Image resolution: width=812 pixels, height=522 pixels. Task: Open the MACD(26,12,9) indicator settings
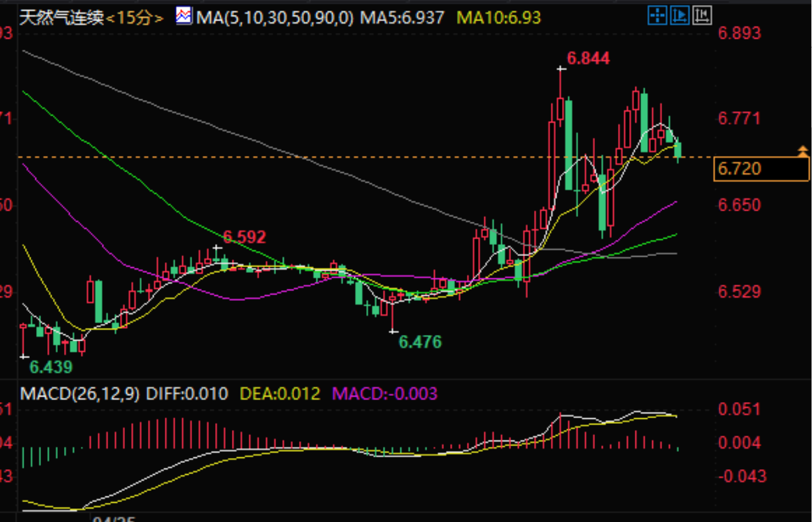tap(81, 393)
